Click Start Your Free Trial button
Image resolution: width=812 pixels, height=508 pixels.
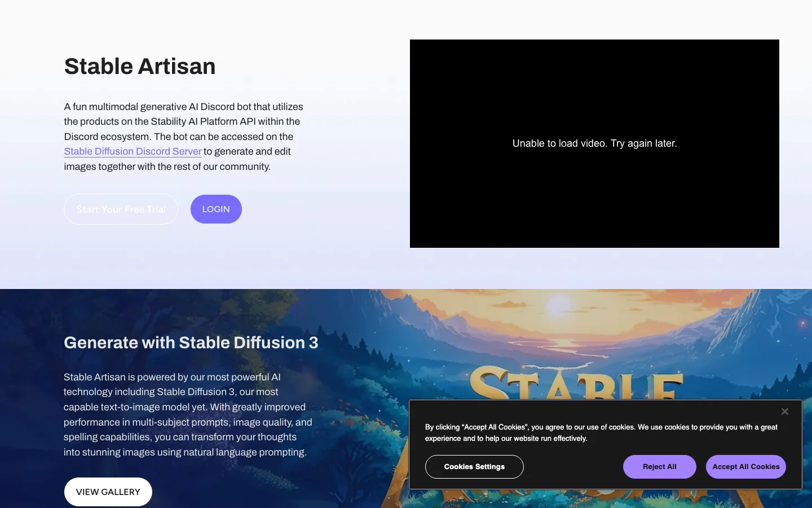coord(121,209)
